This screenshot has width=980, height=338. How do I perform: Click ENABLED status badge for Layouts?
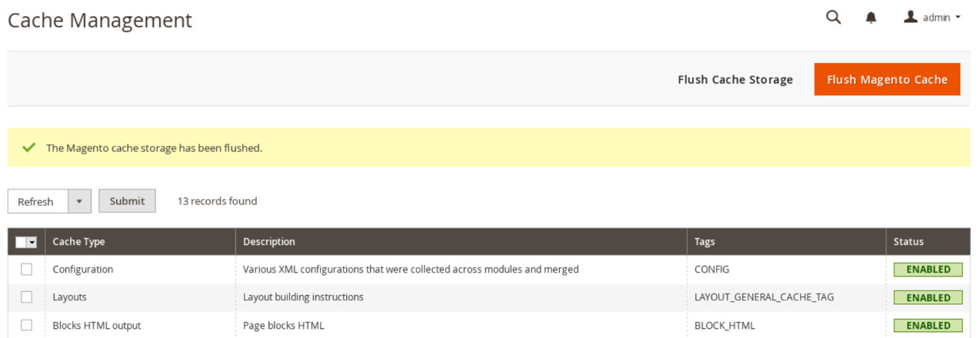928,298
